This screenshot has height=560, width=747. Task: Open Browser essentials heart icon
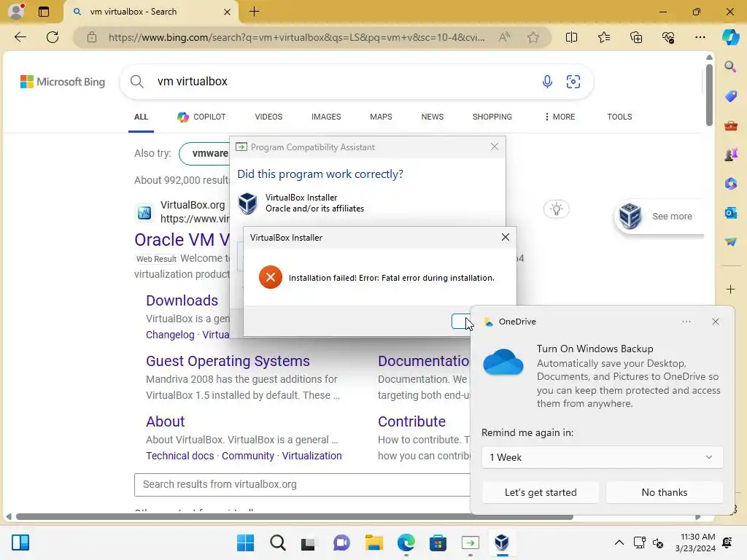668,37
